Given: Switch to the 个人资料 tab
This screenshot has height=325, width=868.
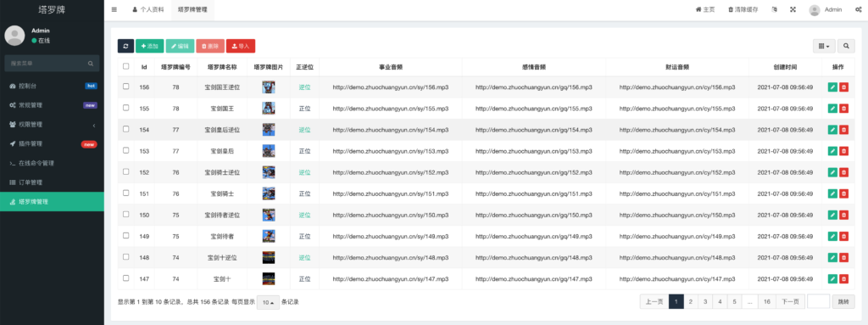Looking at the screenshot, I should tap(147, 10).
